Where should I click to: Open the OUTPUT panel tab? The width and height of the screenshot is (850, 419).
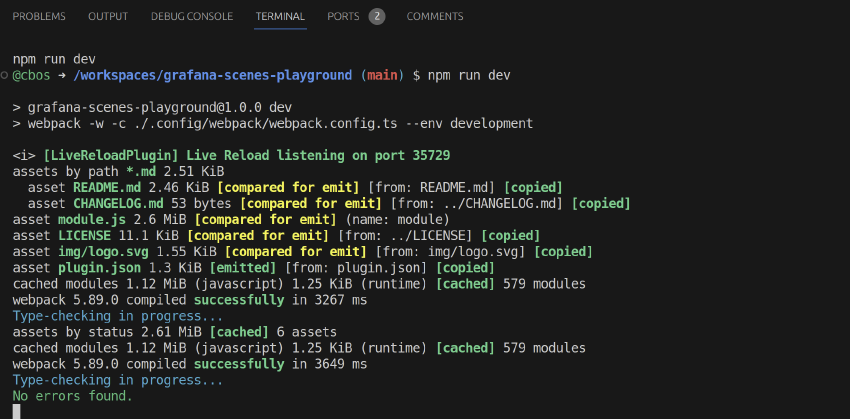point(108,16)
